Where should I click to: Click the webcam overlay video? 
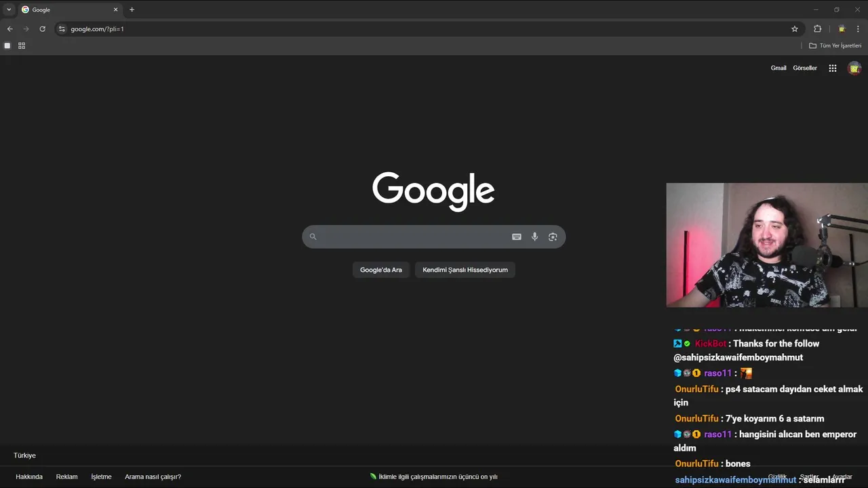pos(767,245)
